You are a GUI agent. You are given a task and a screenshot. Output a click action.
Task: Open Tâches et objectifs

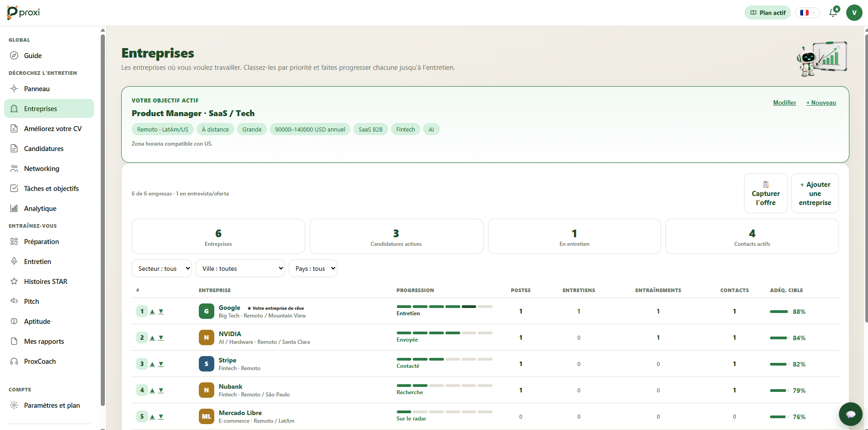click(x=49, y=189)
